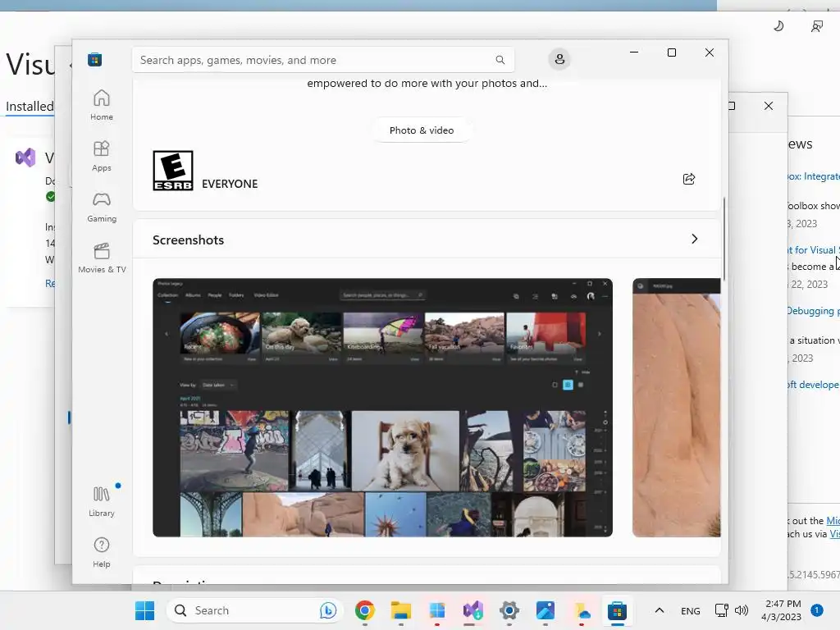Open Settings gear from taskbar
Screen dimensions: 840x630
pos(509,610)
